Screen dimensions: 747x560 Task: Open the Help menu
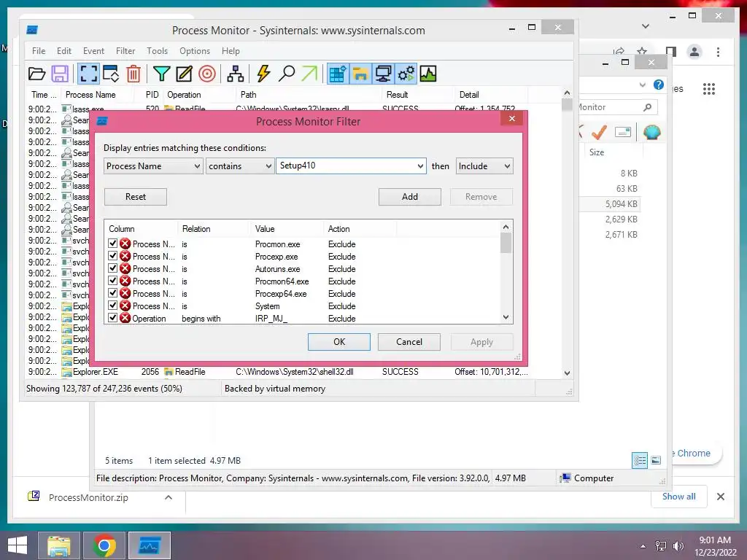click(231, 51)
